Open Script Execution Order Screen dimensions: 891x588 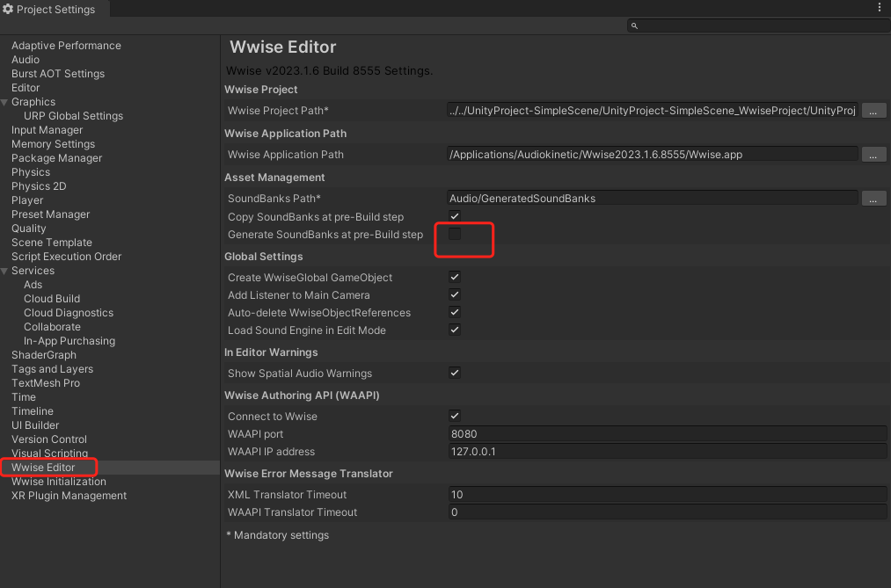(67, 257)
